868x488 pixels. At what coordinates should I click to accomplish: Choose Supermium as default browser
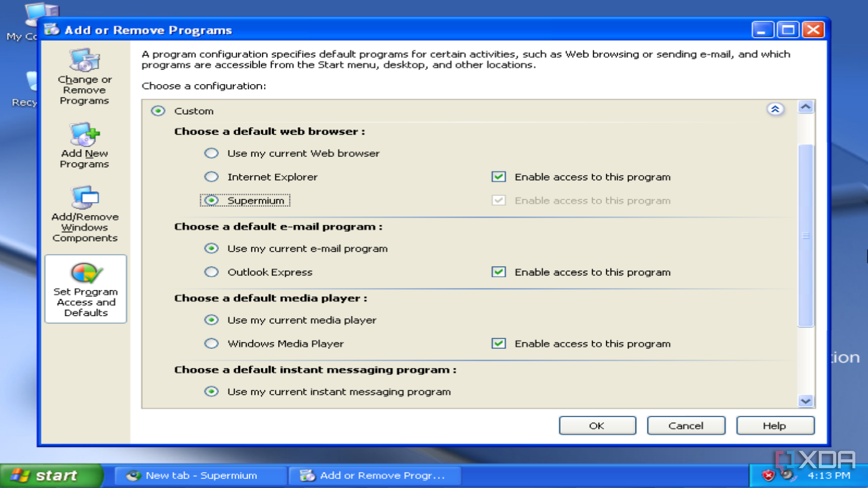pyautogui.click(x=212, y=200)
